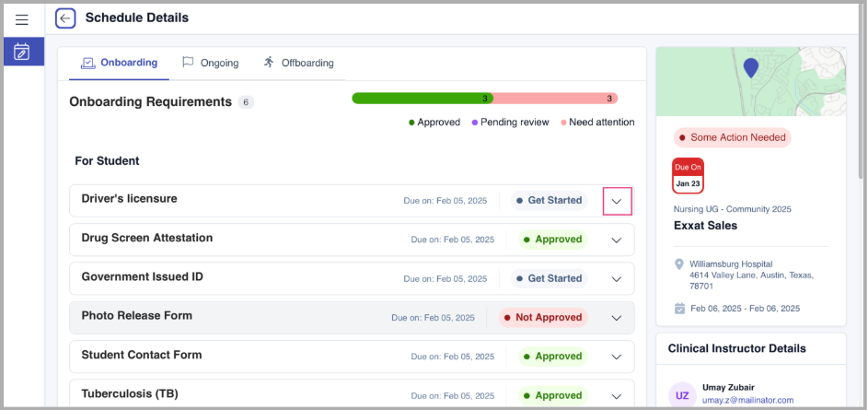The image size is (868, 410).
Task: Switch to the Ongoing tab
Action: pyautogui.click(x=211, y=63)
